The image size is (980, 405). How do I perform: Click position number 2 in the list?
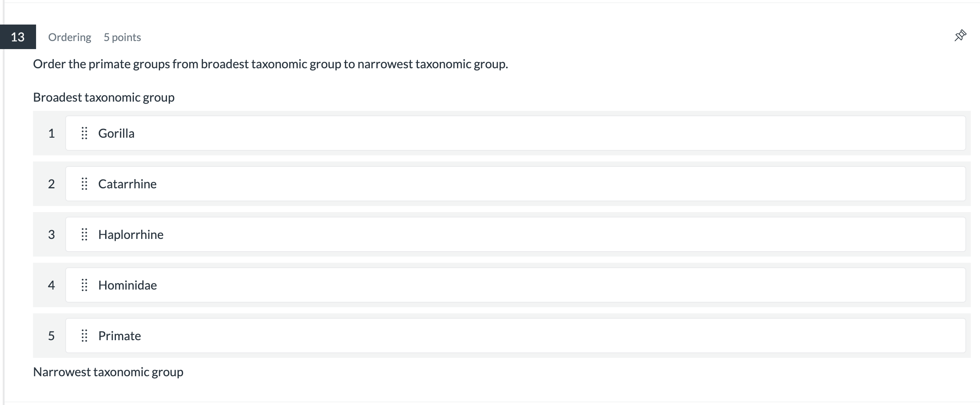tap(51, 184)
